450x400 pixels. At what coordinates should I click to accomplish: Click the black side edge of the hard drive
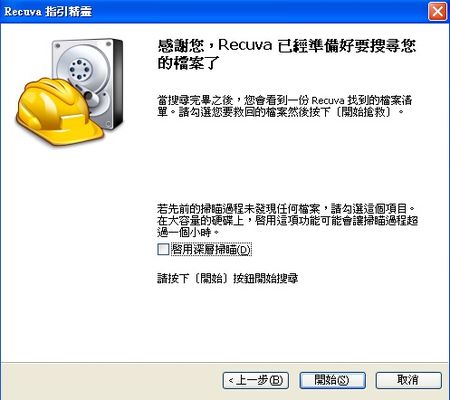(x=118, y=83)
